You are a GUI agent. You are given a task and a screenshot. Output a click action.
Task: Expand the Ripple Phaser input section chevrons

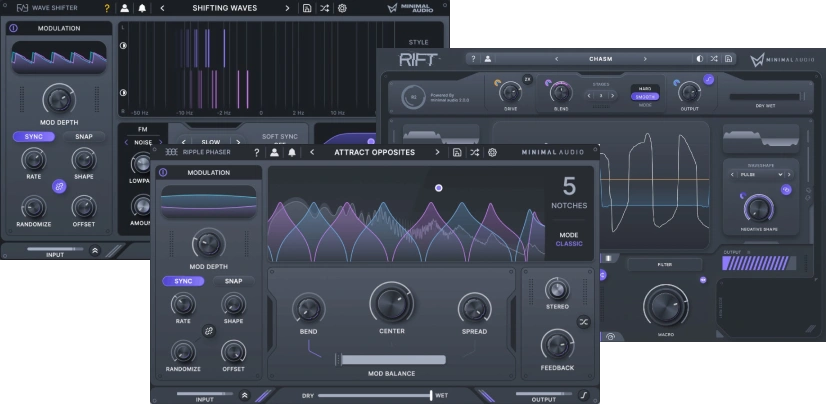pyautogui.click(x=244, y=395)
